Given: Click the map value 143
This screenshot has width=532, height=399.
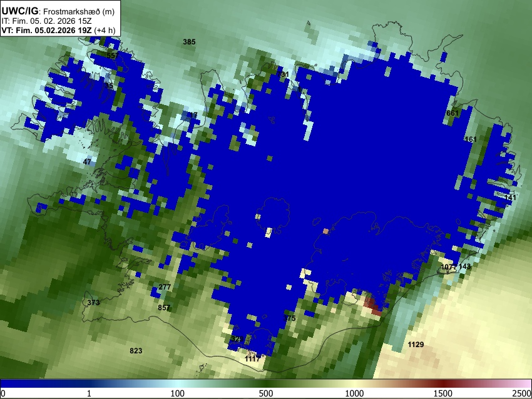Looking at the screenshot, I should point(464,266).
